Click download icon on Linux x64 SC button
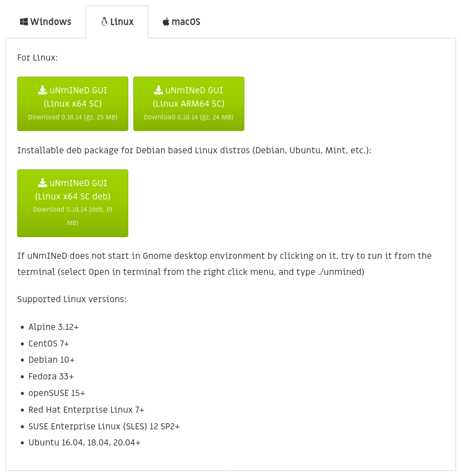 point(42,90)
